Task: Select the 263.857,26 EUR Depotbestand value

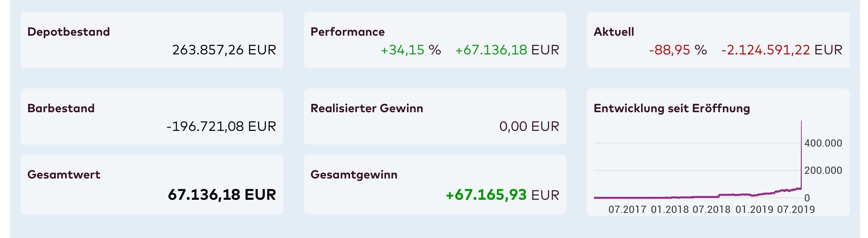Action: [224, 50]
